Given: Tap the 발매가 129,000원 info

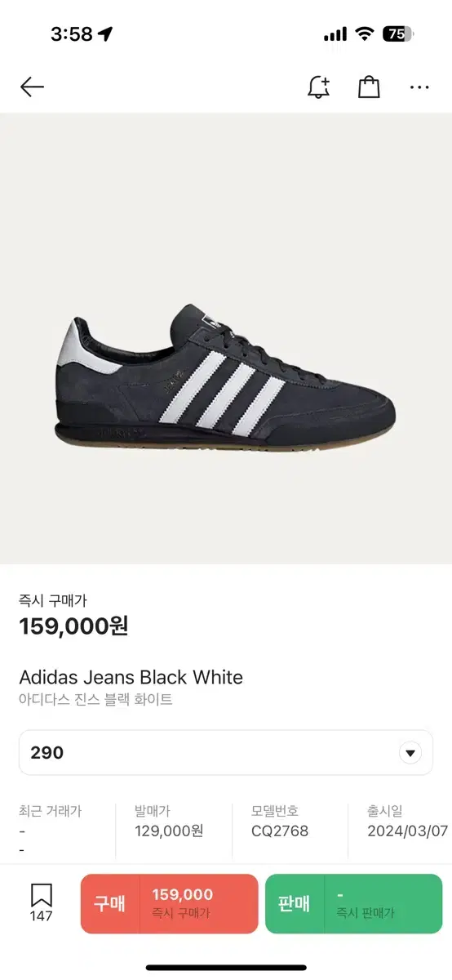Looking at the screenshot, I should tap(169, 822).
